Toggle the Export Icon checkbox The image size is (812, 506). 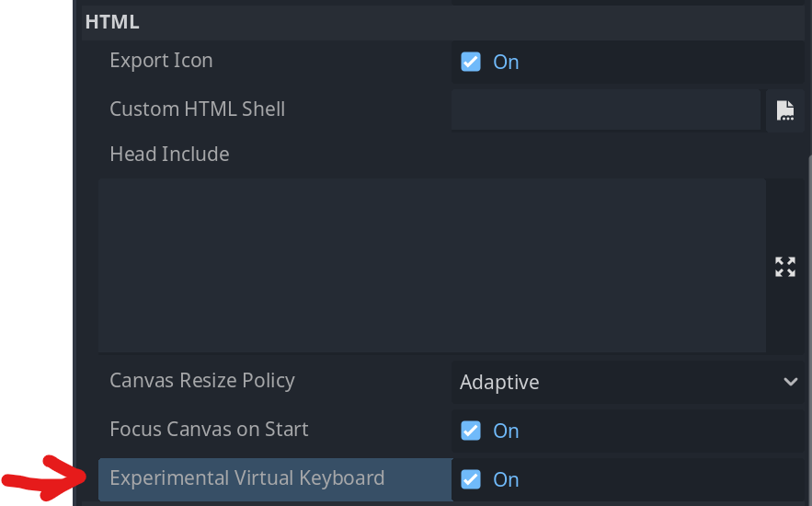471,62
